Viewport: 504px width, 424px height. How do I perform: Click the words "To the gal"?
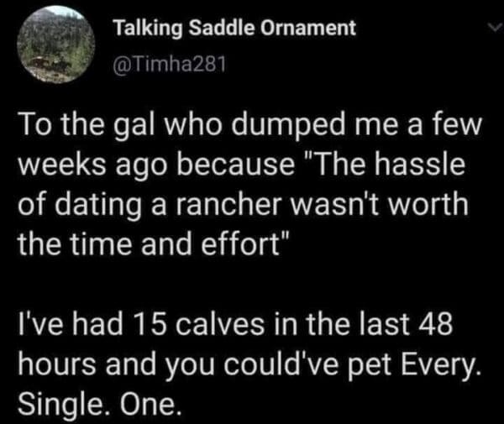coord(95,128)
